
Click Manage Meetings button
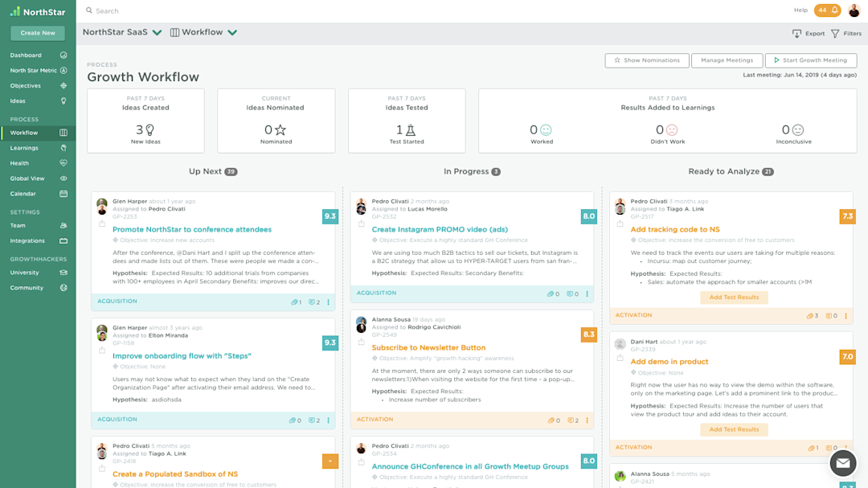pyautogui.click(x=727, y=60)
